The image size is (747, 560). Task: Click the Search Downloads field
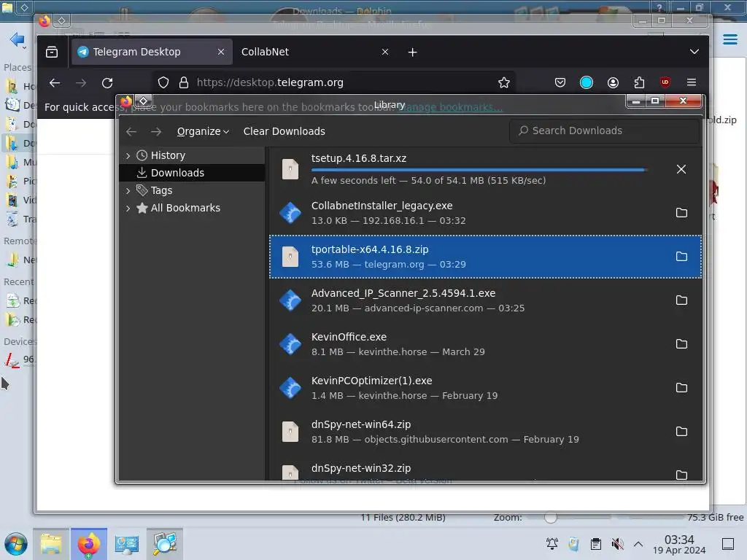(604, 131)
